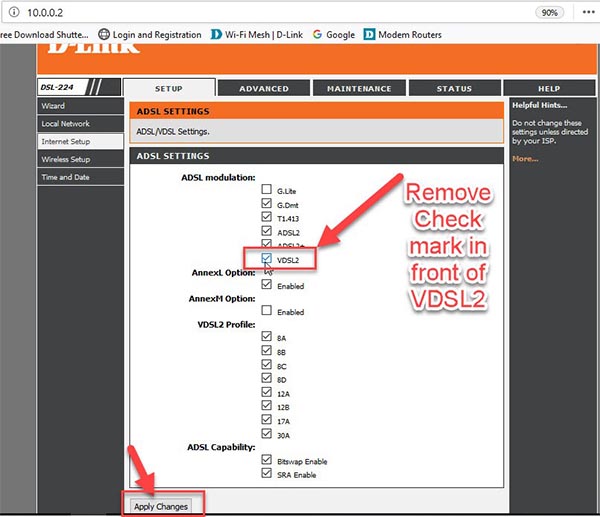The width and height of the screenshot is (600, 517).
Task: Switch to the STATUS tab
Action: click(x=454, y=88)
